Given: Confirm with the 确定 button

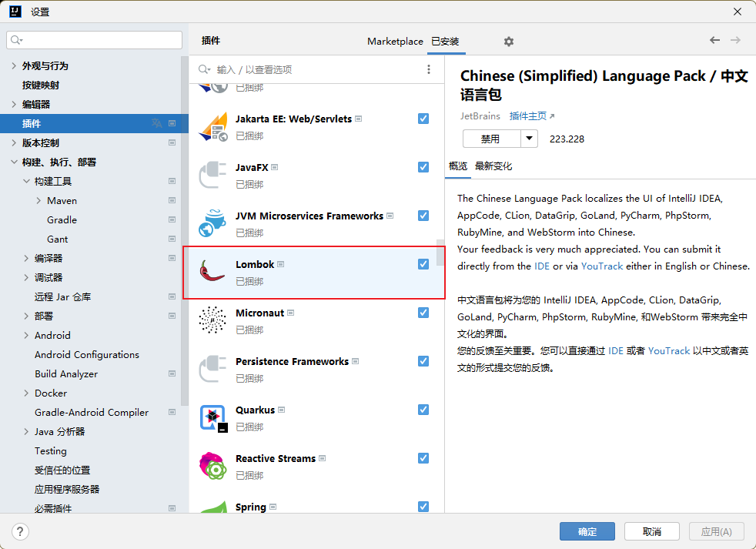Looking at the screenshot, I should (587, 531).
